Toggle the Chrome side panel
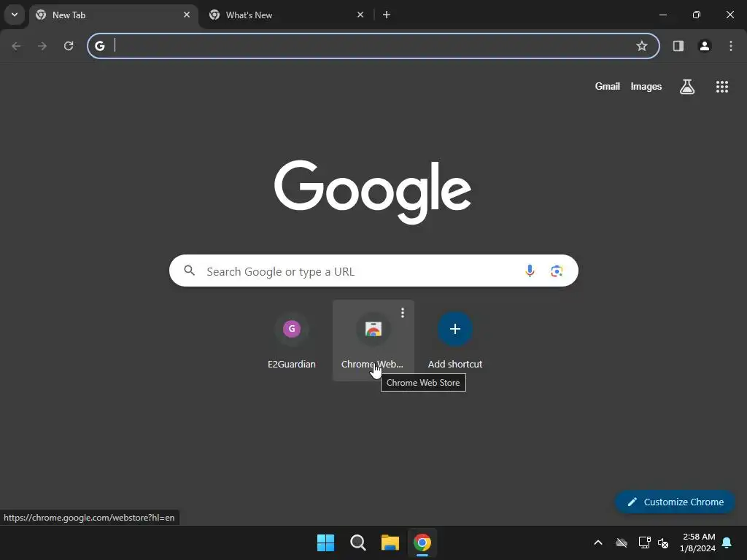This screenshot has width=747, height=560. tap(678, 46)
